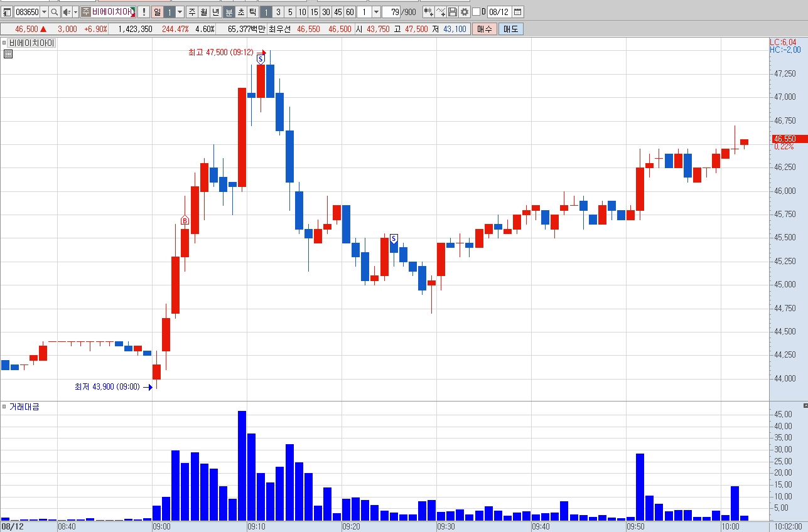Click the 65,377백만 trading value

point(247,29)
